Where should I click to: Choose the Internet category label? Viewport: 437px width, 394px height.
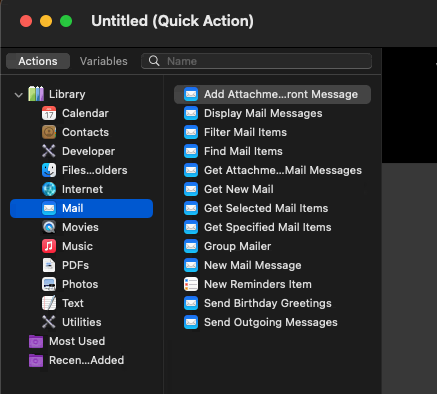click(x=83, y=189)
